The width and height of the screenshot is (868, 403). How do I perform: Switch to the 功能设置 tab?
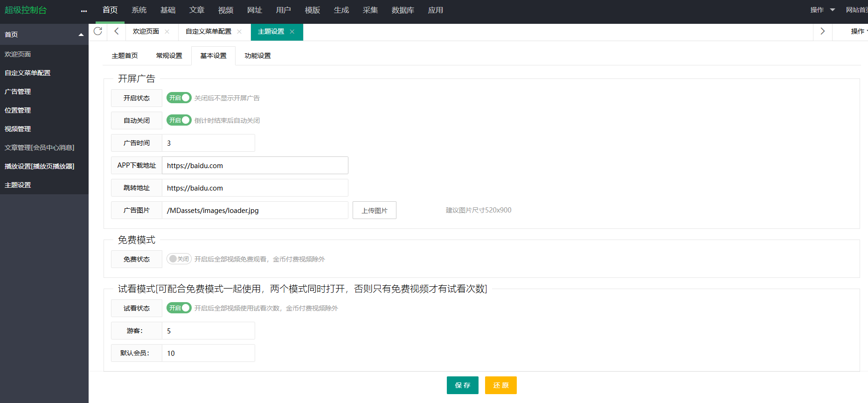[257, 56]
